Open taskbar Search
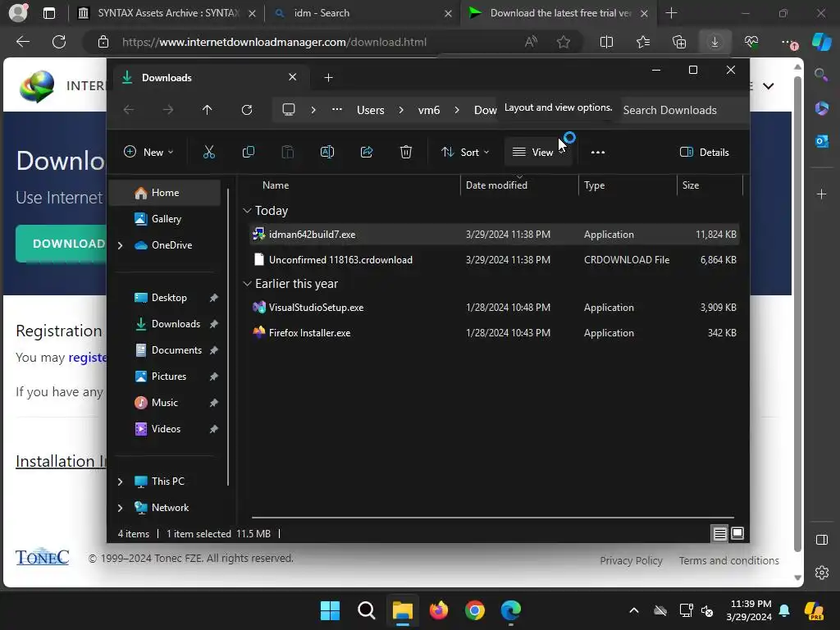840x630 pixels. 367,610
